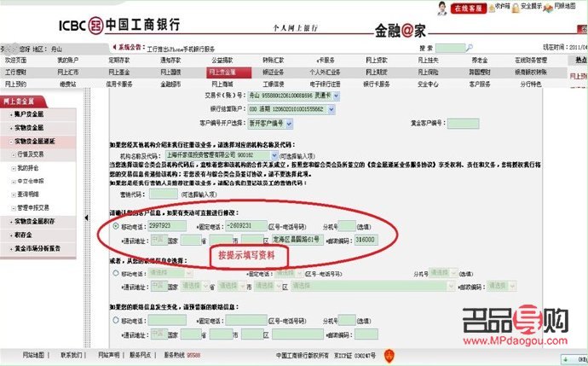This screenshot has width=588, height=366.
Task: Open 缴费站 menu item
Action: click(68, 84)
